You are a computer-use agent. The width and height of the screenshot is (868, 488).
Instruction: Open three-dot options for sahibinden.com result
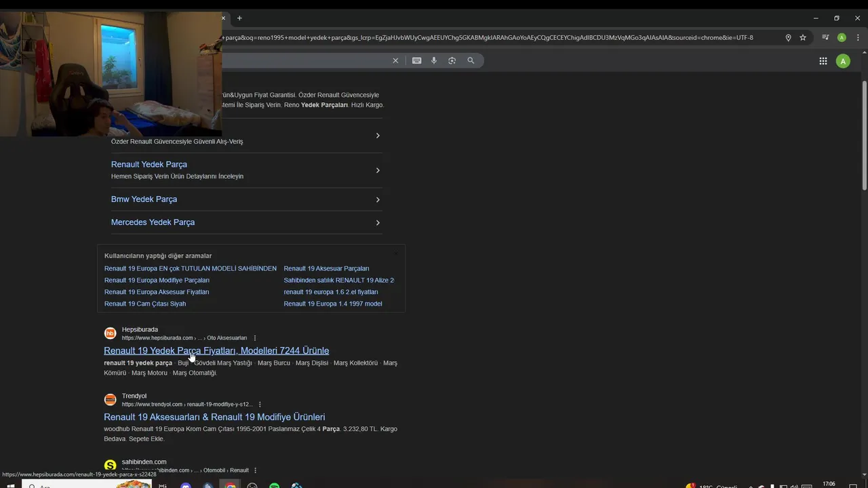tap(256, 470)
